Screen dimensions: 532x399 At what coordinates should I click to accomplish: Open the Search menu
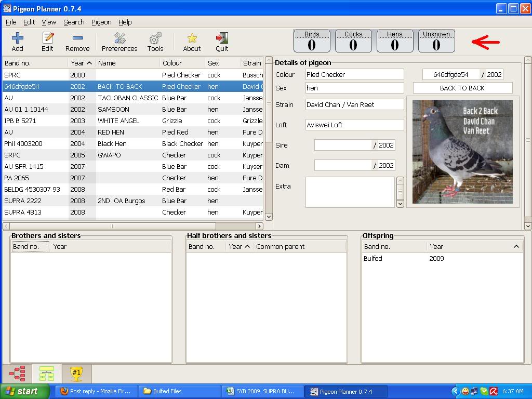74,22
